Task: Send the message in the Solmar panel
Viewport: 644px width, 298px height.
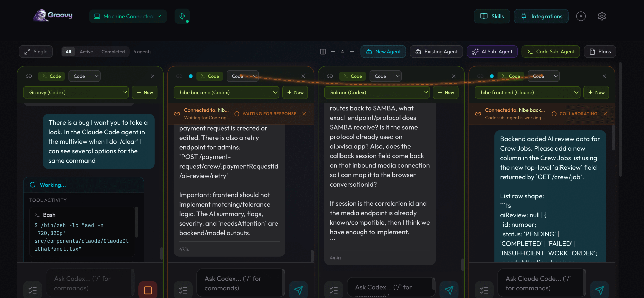Action: pyautogui.click(x=449, y=290)
